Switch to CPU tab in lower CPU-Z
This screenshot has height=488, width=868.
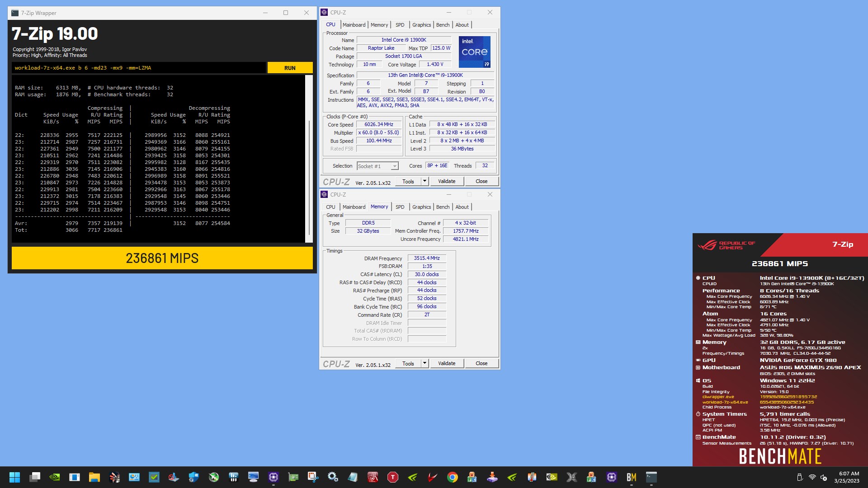click(331, 207)
